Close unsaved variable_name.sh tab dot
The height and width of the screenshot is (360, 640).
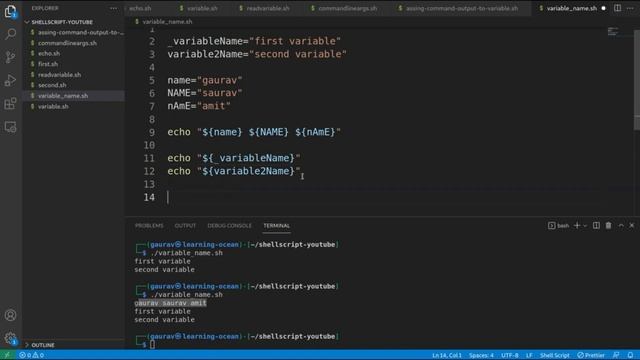603,8
